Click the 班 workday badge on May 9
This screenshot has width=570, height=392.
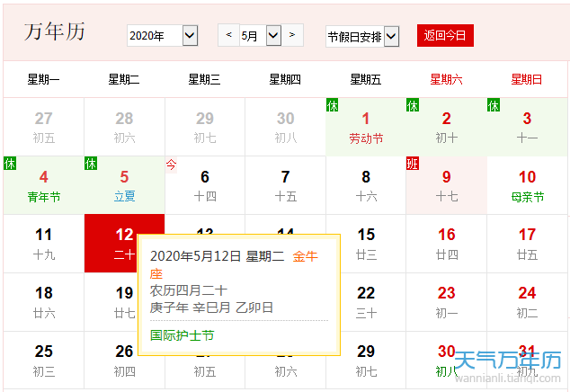pos(413,164)
